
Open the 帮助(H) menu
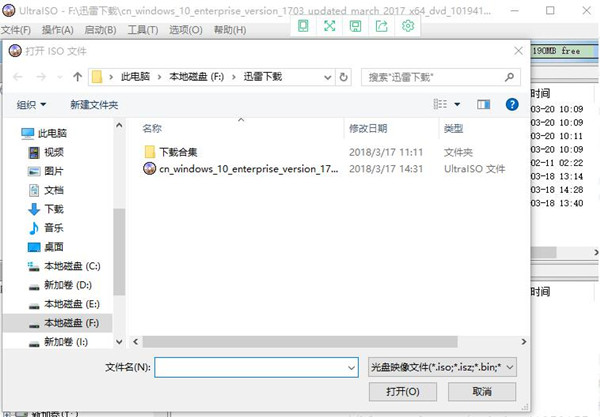click(230, 30)
